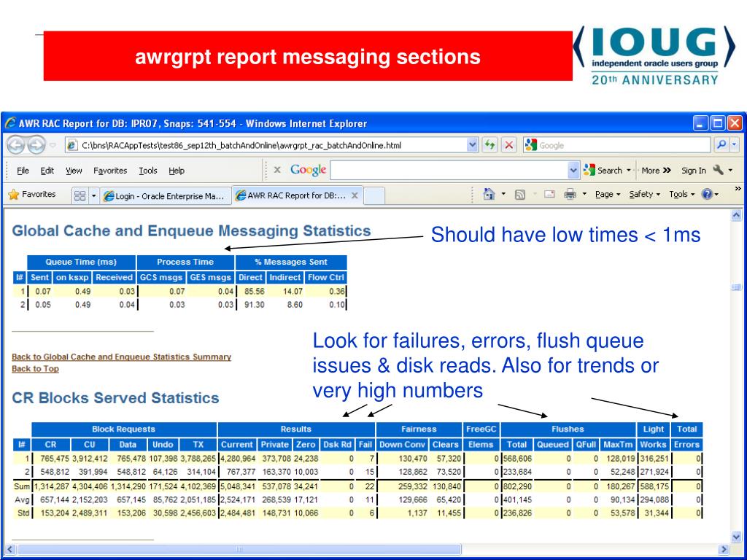Click More on the Google toolbar
Image resolution: width=747 pixels, height=560 pixels.
[x=656, y=170]
